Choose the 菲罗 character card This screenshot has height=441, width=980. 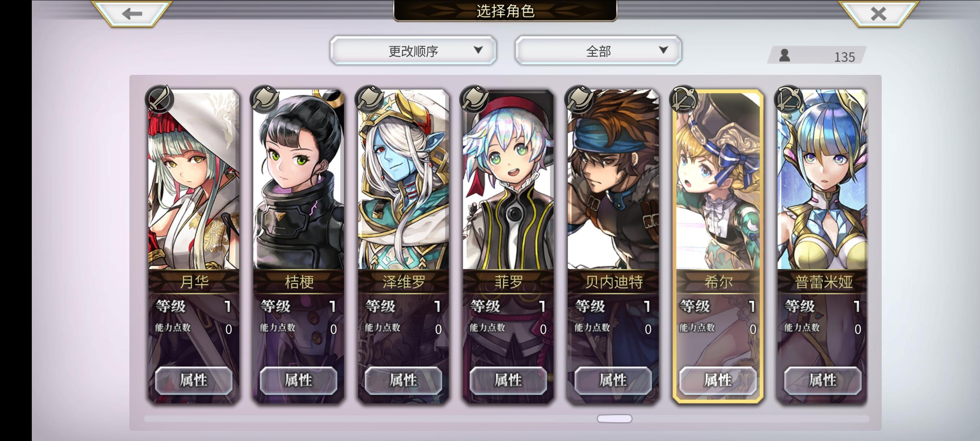click(x=508, y=246)
